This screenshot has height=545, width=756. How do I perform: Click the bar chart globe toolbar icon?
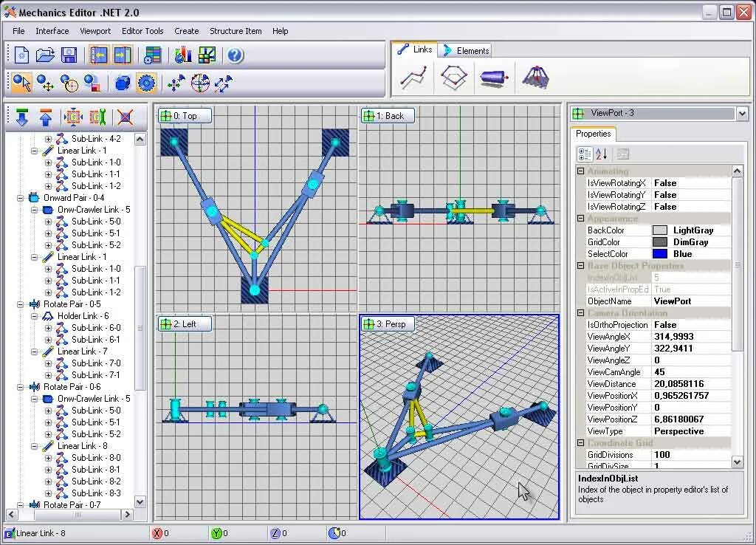(183, 55)
